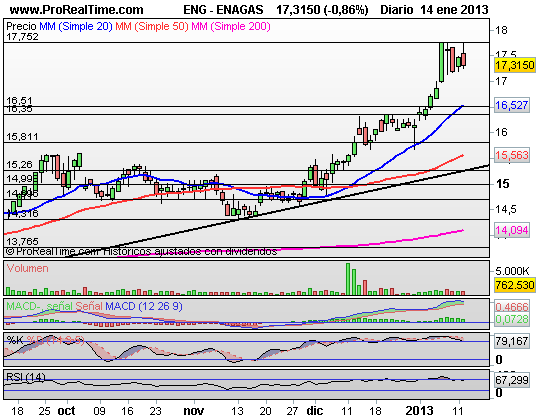Click the blue 16,527 moving average tag

(511, 105)
